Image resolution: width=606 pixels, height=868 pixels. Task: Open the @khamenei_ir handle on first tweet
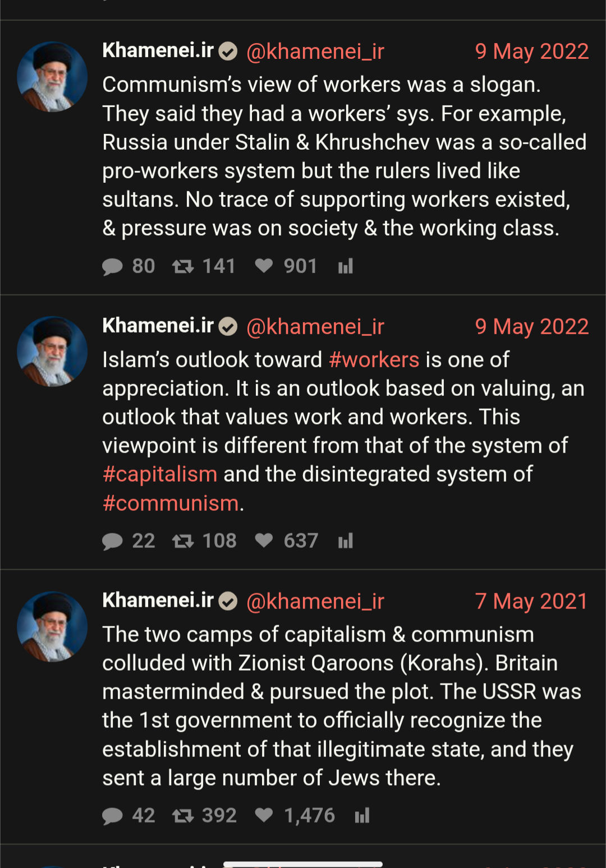(315, 52)
